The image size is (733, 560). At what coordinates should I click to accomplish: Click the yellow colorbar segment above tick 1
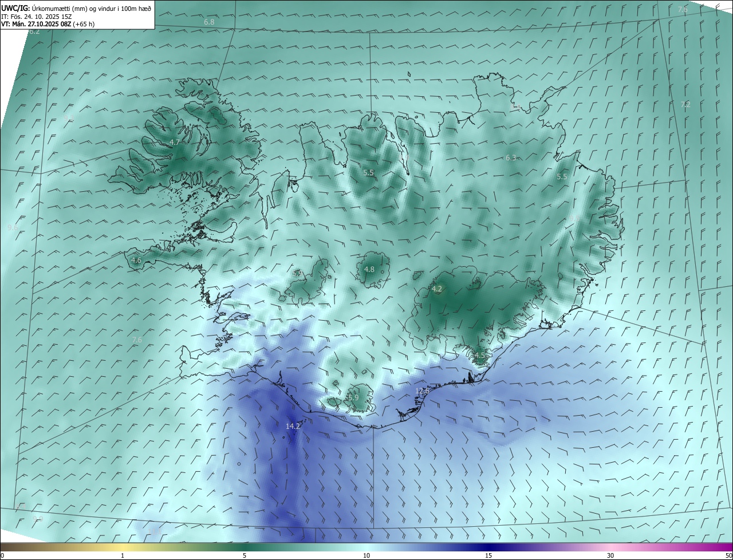[x=123, y=547]
